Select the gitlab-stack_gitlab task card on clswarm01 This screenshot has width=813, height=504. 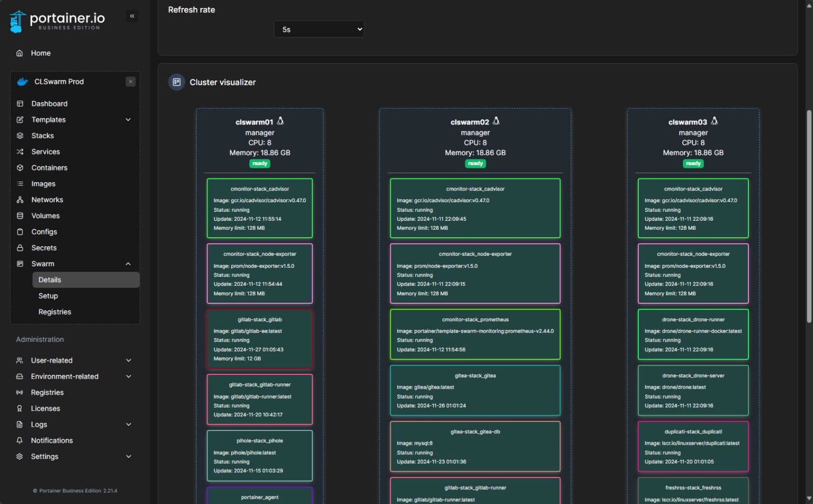259,339
